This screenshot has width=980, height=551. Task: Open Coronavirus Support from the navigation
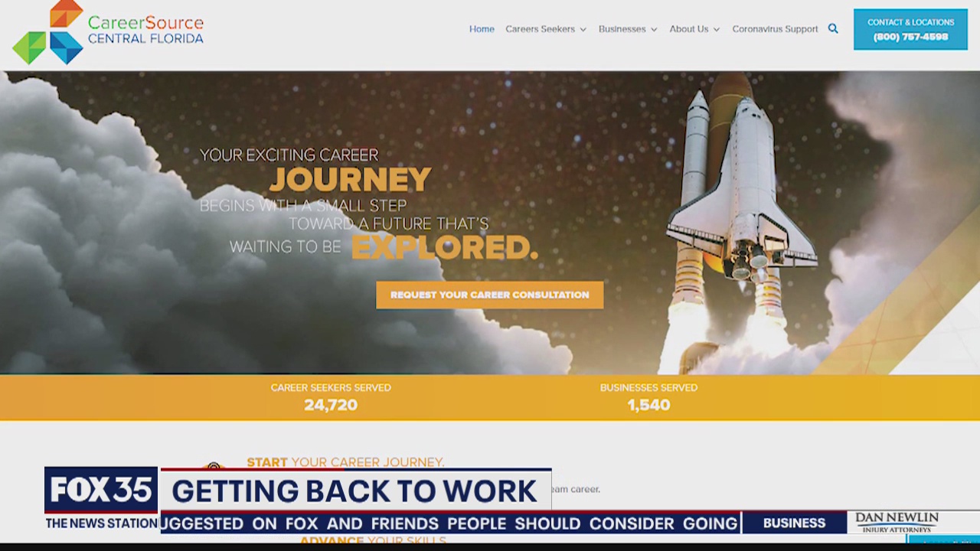coord(775,29)
